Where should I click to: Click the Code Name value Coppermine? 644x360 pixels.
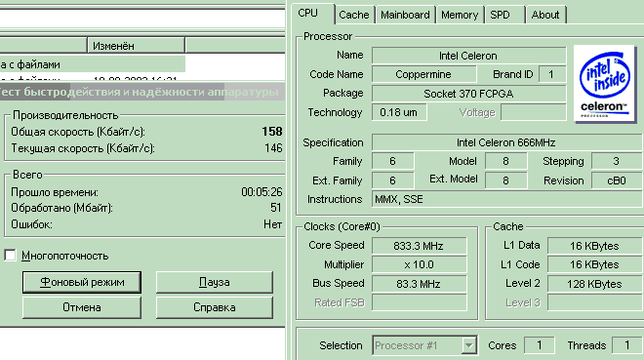tap(423, 74)
